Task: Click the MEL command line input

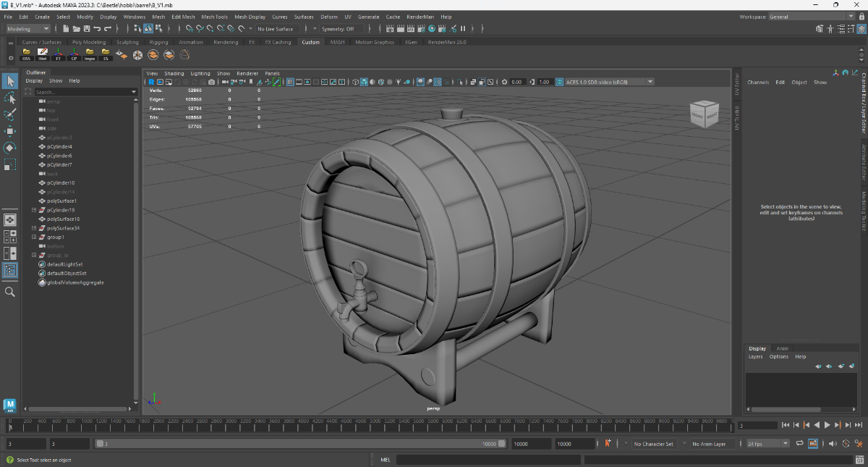Action: [488, 459]
